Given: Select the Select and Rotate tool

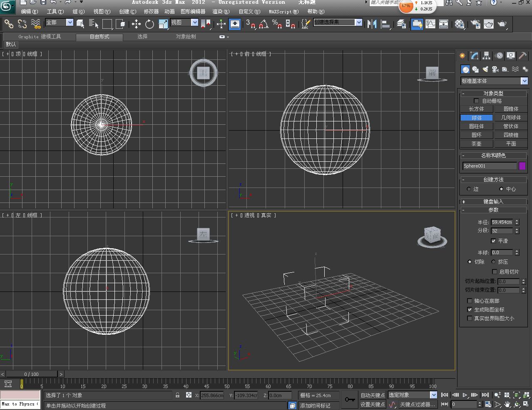Looking at the screenshot, I should (x=149, y=24).
